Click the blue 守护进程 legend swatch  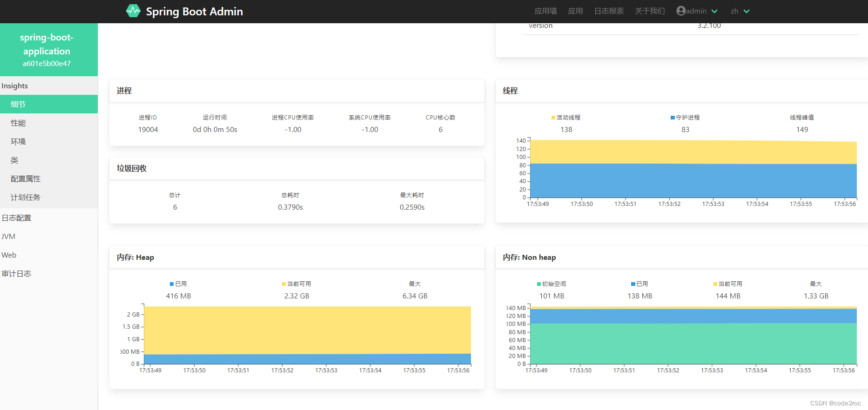point(673,118)
